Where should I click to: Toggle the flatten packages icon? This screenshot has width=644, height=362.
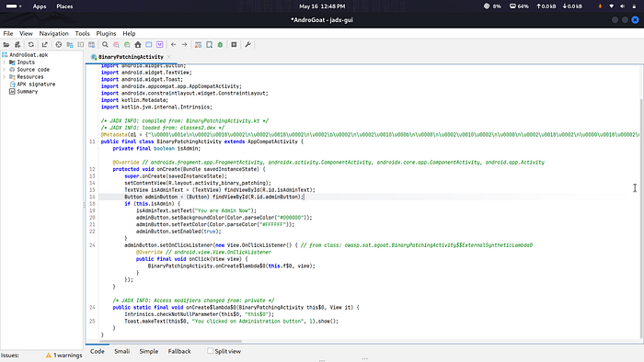point(70,45)
